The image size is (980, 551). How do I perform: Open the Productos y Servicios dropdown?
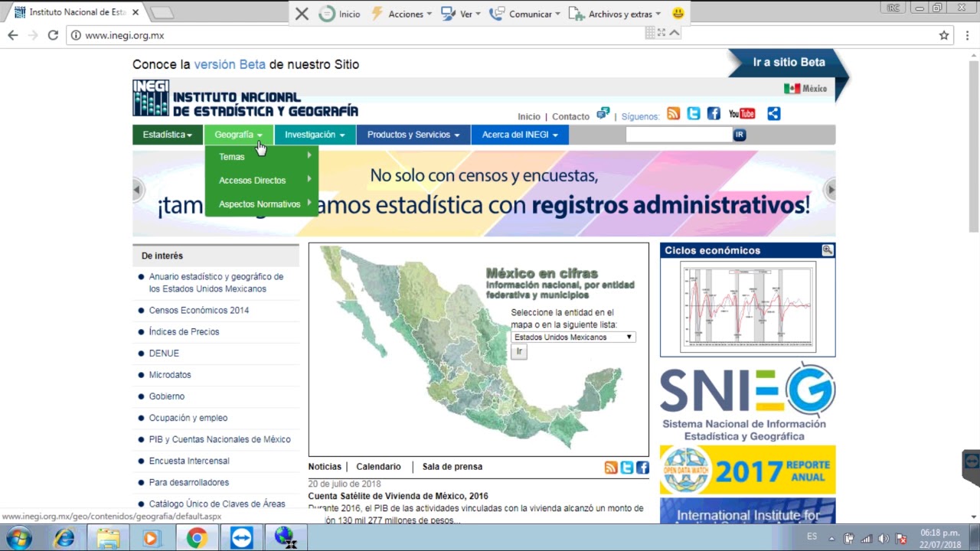click(413, 135)
